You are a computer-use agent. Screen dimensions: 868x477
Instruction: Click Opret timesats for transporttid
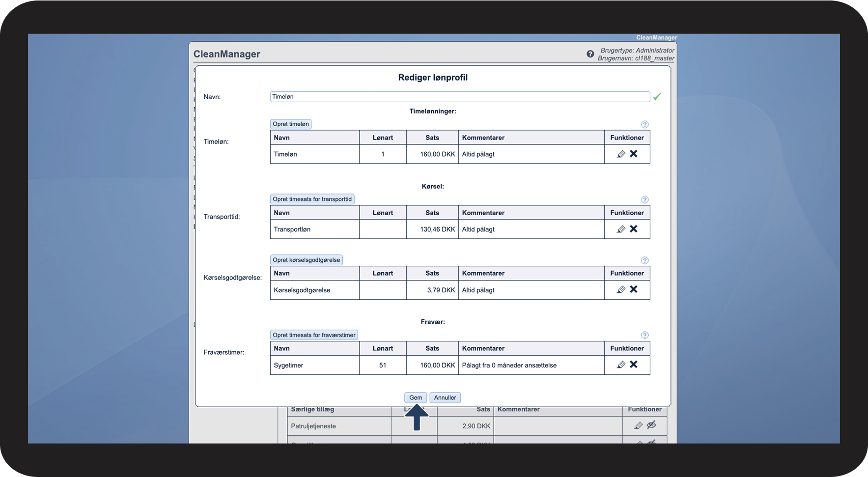coord(312,199)
